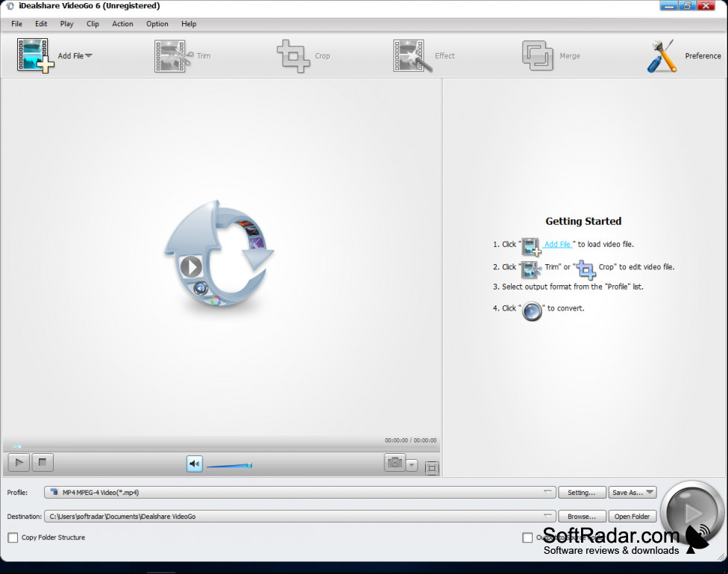The height and width of the screenshot is (574, 728).
Task: Toggle full screen preview icon
Action: [432, 468]
